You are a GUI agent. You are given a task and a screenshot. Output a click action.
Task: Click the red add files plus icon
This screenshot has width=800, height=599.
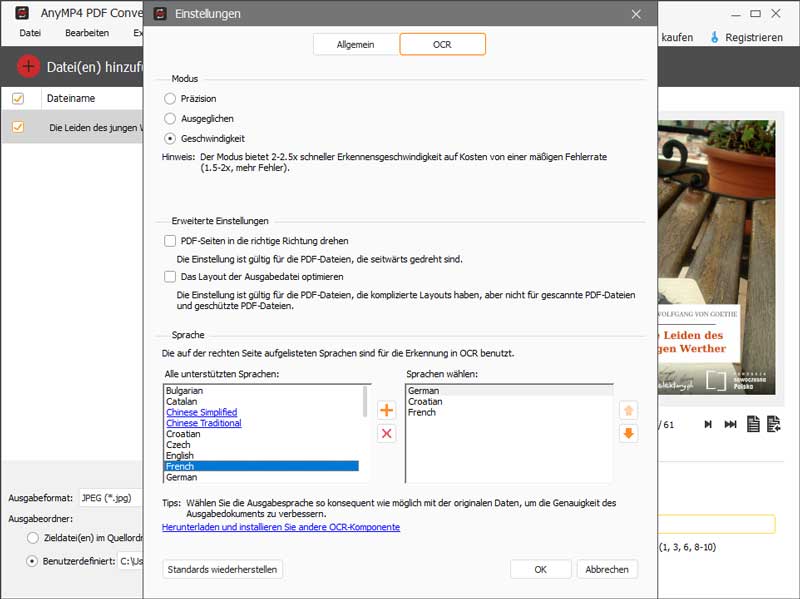(28, 66)
